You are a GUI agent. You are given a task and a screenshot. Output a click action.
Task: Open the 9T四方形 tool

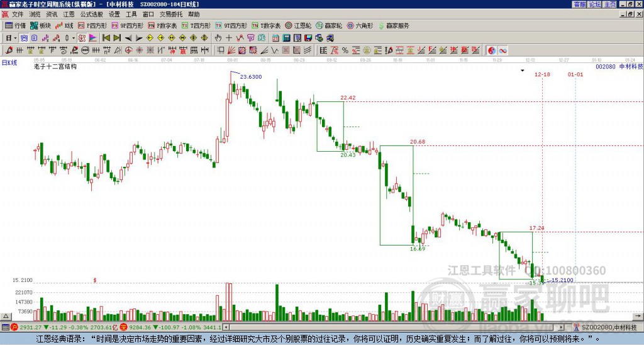click(231, 25)
